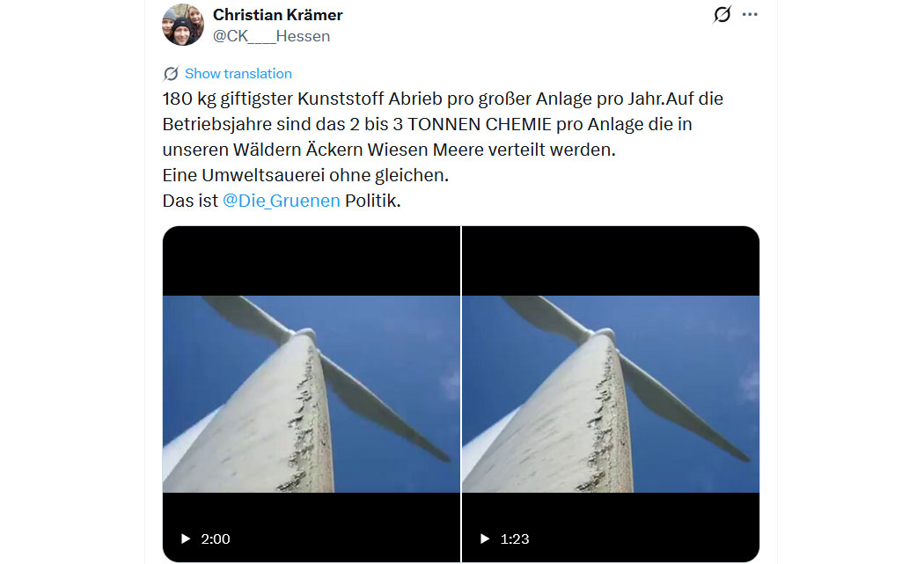Open the @Die_Gruenen mention link
The width and height of the screenshot is (924, 564).
281,201
